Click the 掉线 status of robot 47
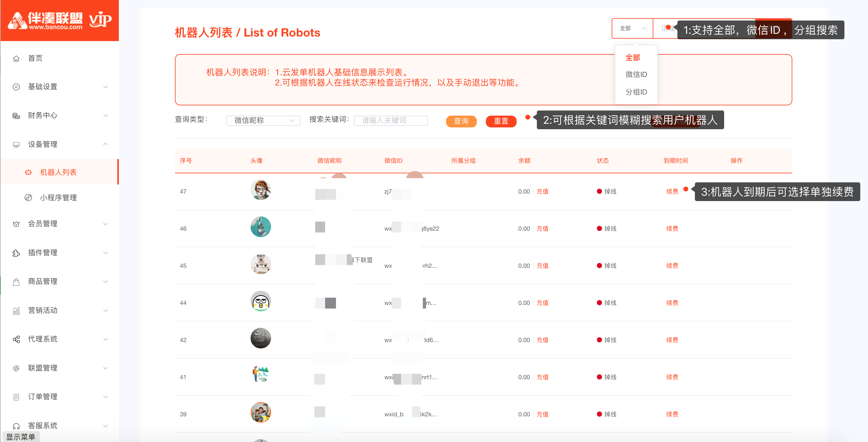This screenshot has width=868, height=442. pos(607,192)
